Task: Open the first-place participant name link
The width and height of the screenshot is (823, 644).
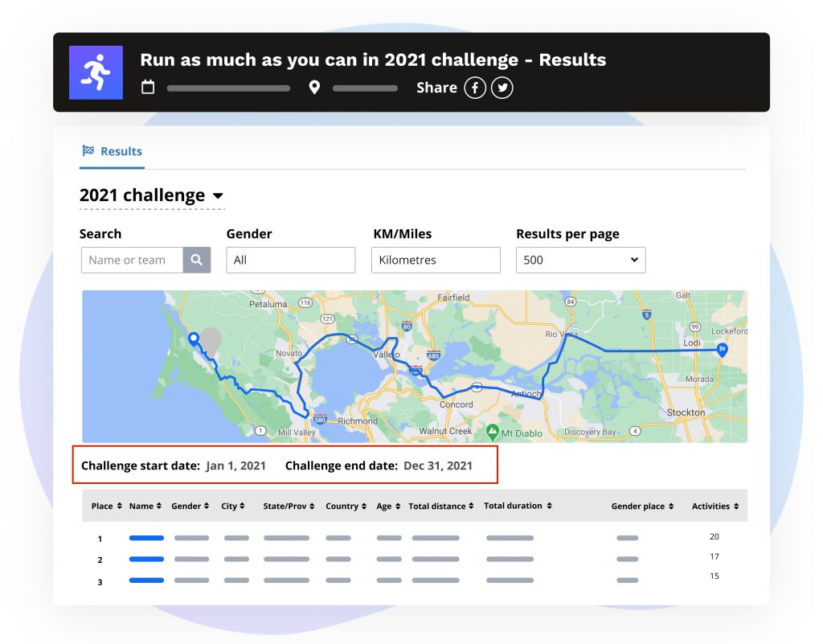Action: point(146,538)
